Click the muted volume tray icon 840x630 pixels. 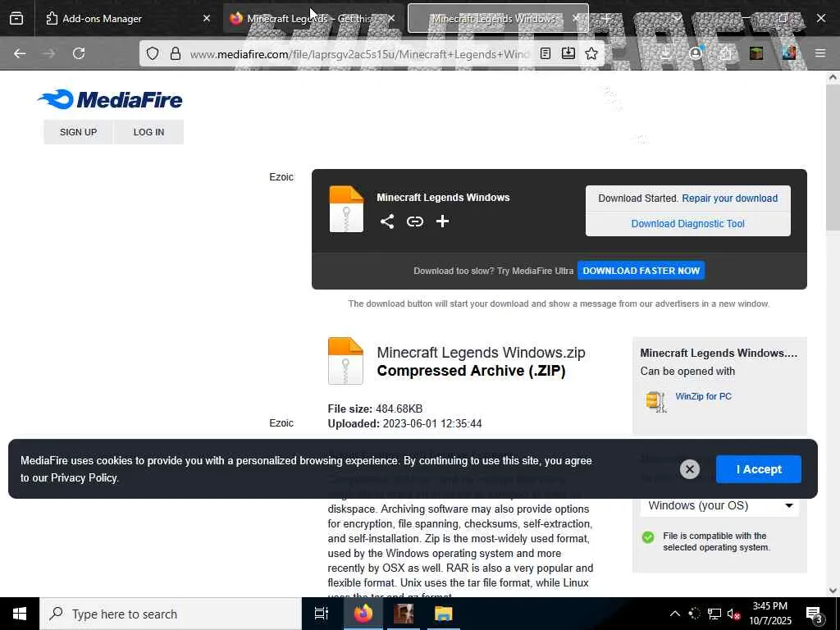tap(734, 614)
